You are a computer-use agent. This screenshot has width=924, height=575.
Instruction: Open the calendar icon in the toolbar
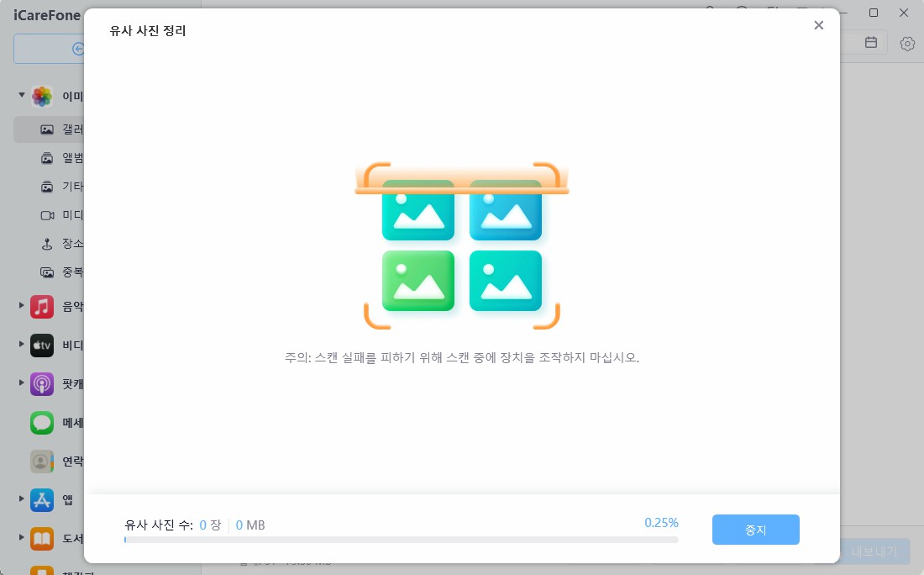pos(871,43)
